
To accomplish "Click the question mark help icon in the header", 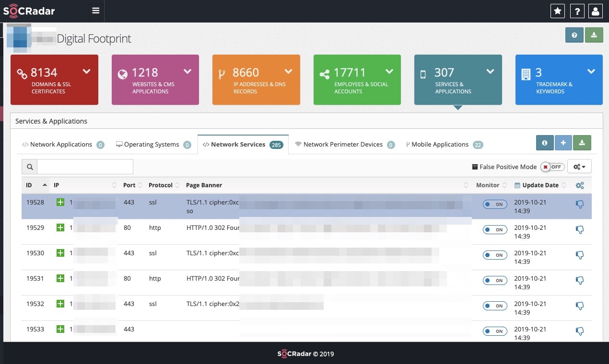I will tap(577, 11).
